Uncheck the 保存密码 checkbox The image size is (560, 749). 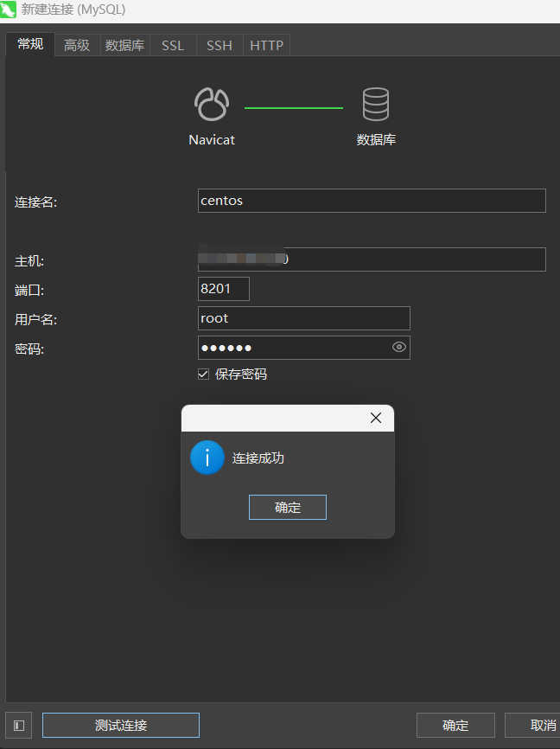point(203,374)
